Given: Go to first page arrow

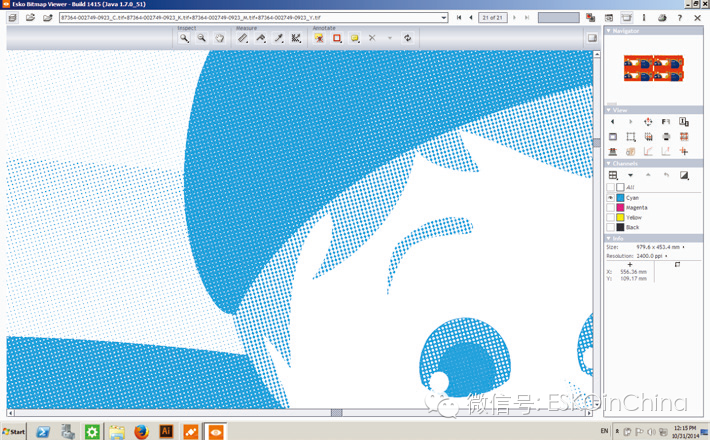Looking at the screenshot, I should (x=459, y=18).
